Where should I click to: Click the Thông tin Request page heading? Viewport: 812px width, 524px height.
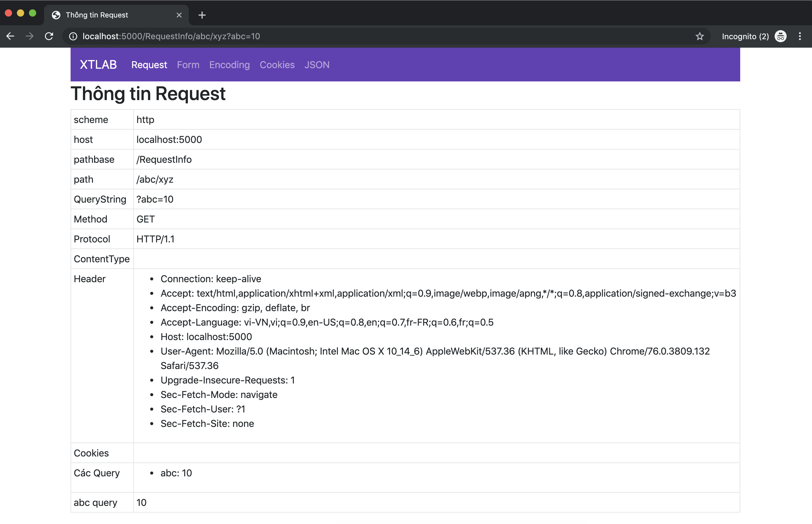click(x=148, y=93)
